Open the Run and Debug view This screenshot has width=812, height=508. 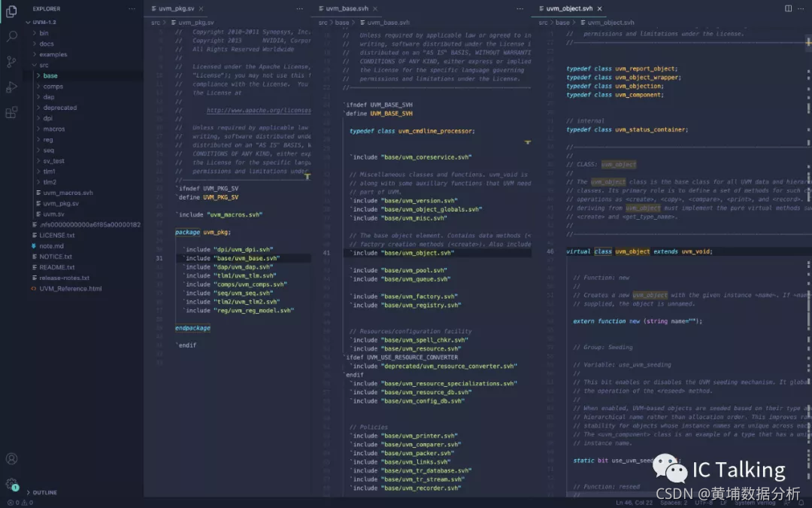pyautogui.click(x=11, y=87)
